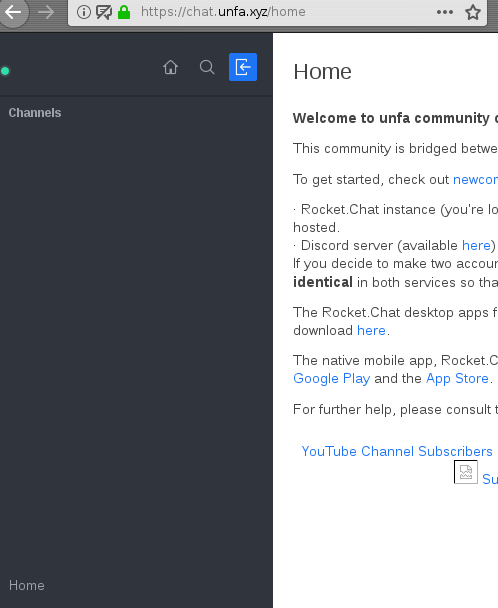Open the newcomers link in welcome text

(476, 180)
